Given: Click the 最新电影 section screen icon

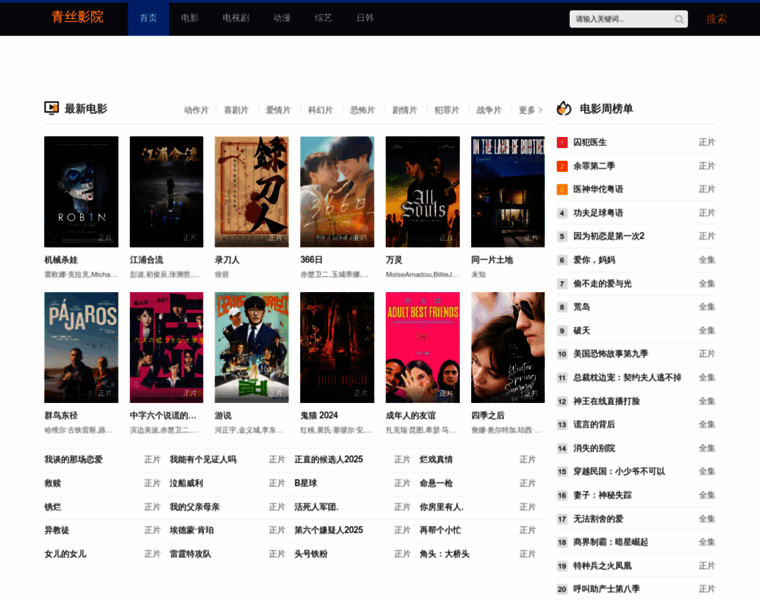Looking at the screenshot, I should pos(51,108).
